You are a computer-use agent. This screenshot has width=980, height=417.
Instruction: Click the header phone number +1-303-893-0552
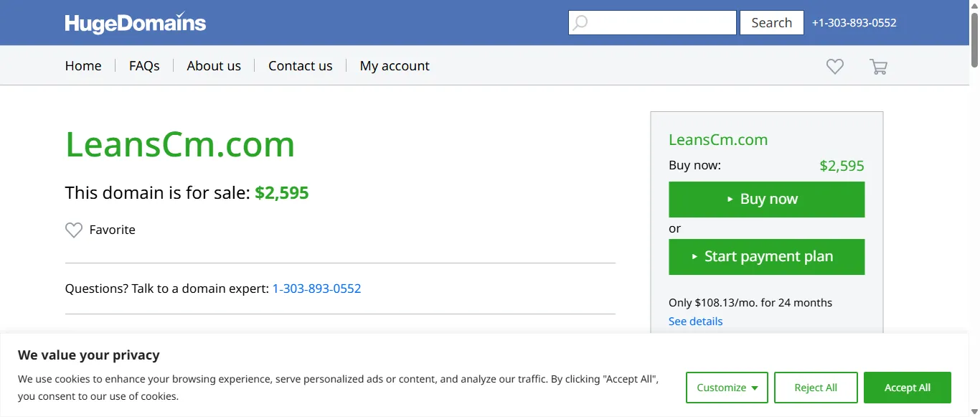[854, 23]
